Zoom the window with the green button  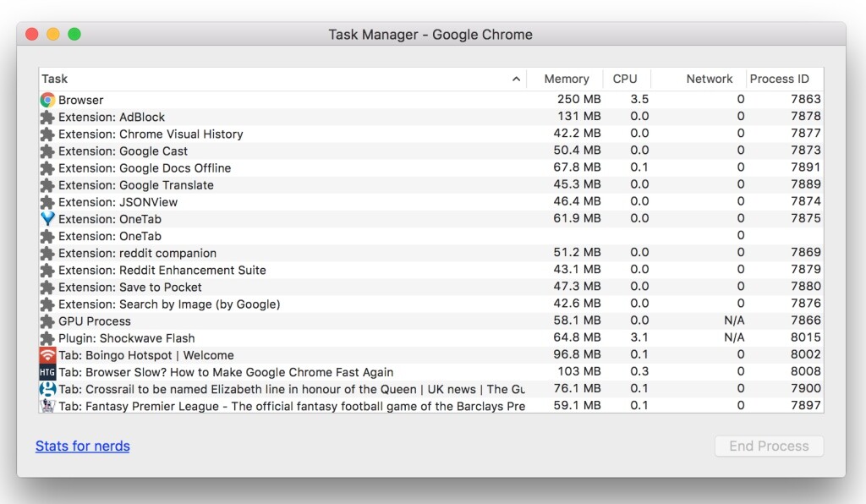tap(74, 34)
